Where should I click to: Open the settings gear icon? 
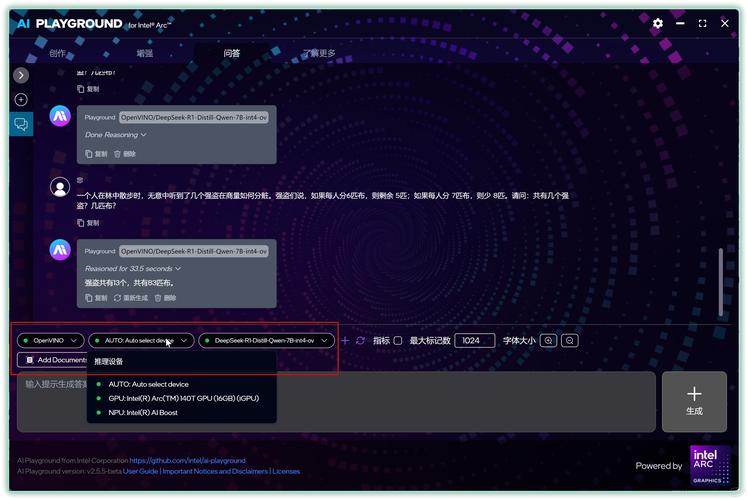tap(658, 23)
